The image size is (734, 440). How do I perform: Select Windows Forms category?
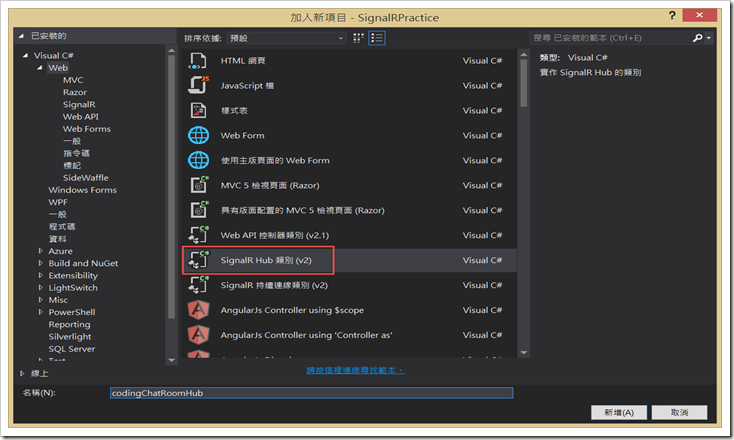[x=82, y=190]
